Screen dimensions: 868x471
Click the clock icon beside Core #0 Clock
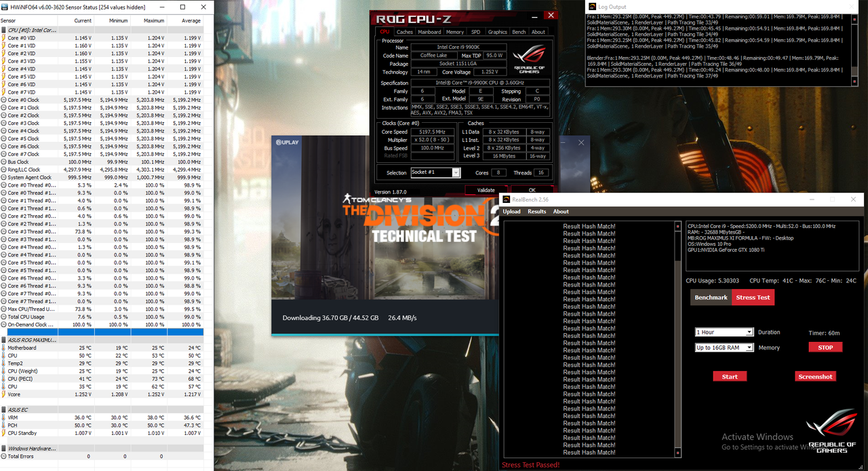[3, 100]
